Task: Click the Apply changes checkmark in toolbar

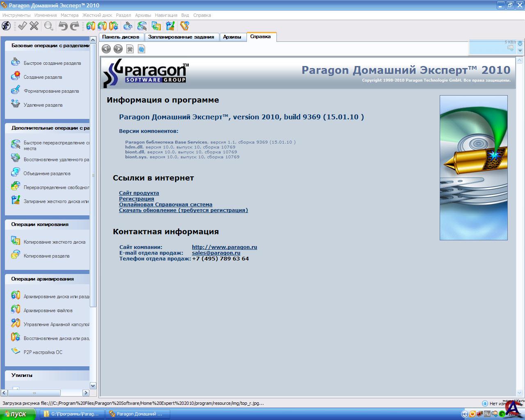Action: (x=22, y=26)
